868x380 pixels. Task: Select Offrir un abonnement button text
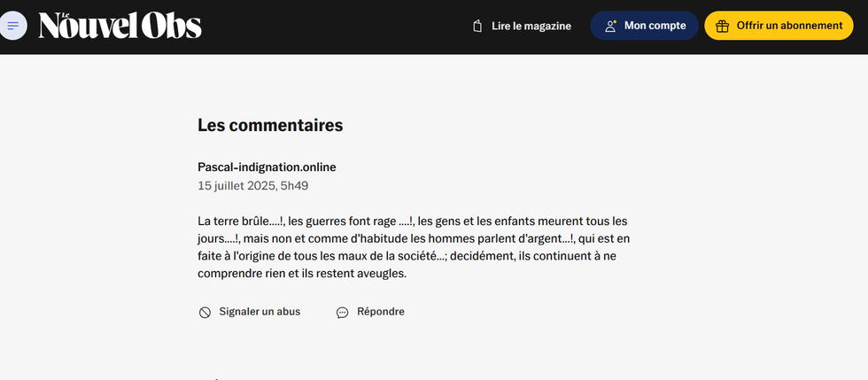click(789, 26)
